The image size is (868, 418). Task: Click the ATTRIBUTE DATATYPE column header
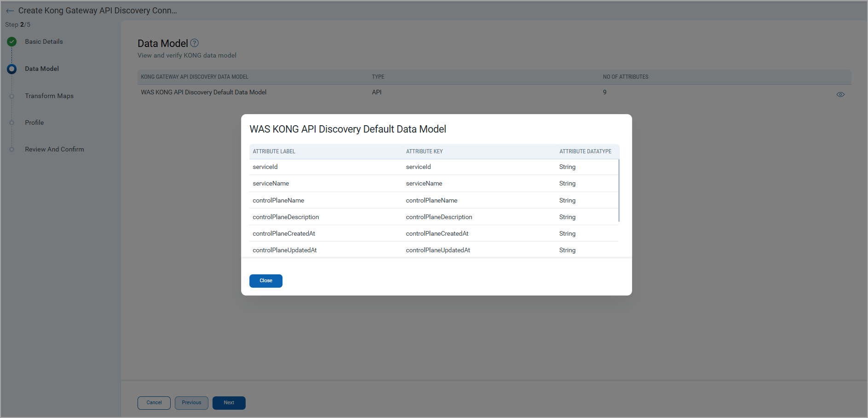pos(586,151)
